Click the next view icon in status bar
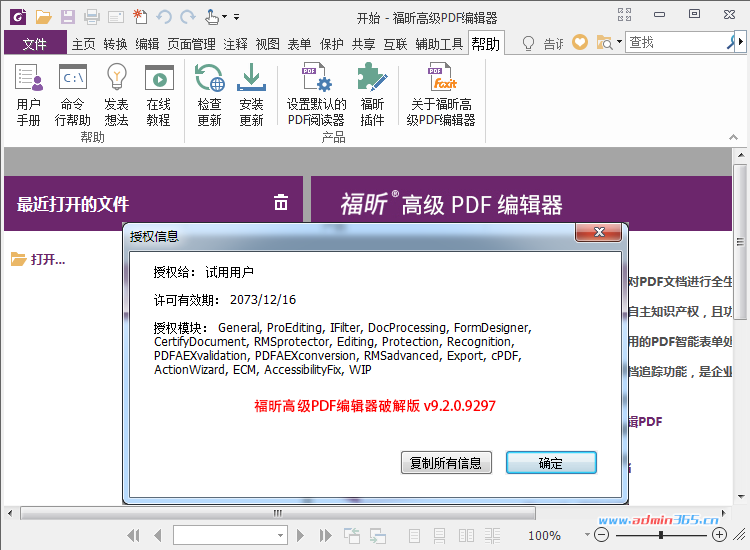750x550 pixels. coord(377,536)
